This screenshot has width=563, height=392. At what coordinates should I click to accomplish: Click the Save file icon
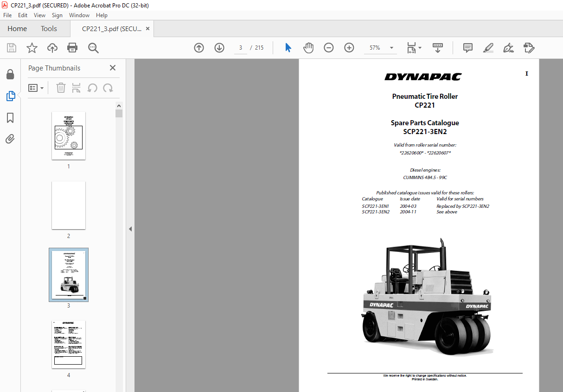pyautogui.click(x=12, y=48)
